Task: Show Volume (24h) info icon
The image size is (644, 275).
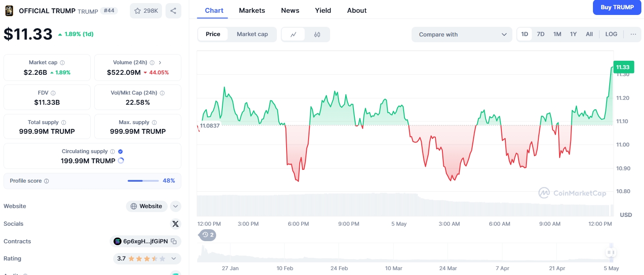Action: click(x=152, y=63)
